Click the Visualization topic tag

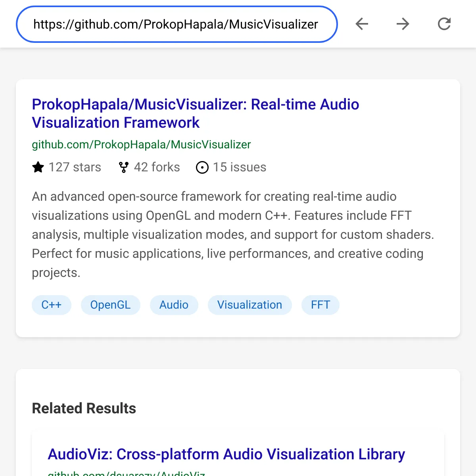[250, 305]
